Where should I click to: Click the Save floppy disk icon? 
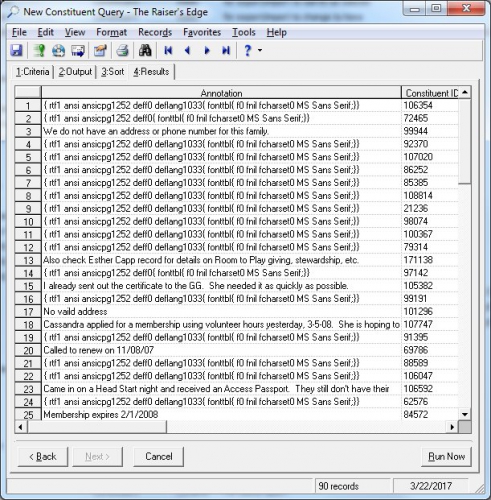point(16,51)
